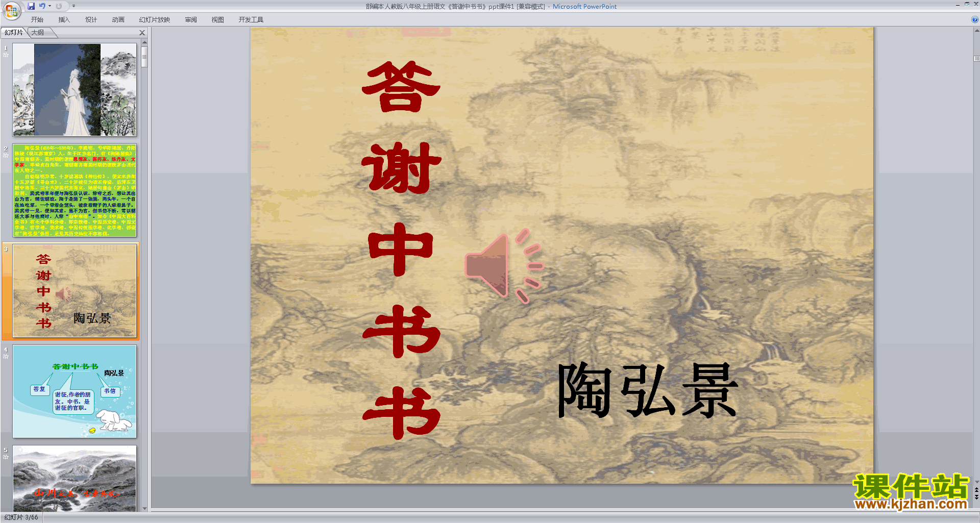Viewport: 980px width, 523px height.
Task: Go to previous slide double-arrow button
Action: (976, 490)
